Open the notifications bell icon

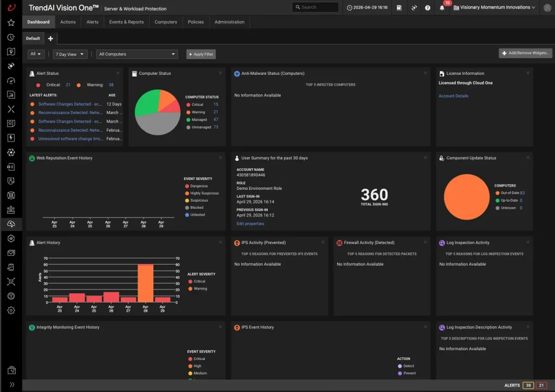pos(442,8)
